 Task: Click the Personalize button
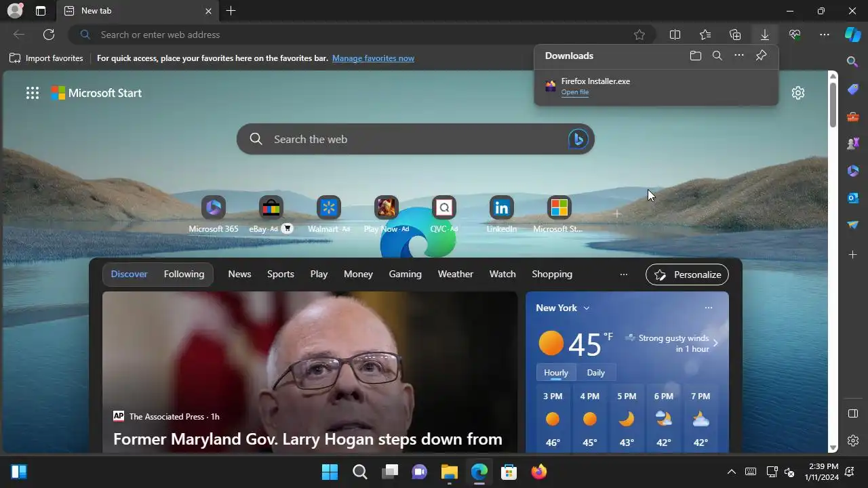pos(688,274)
